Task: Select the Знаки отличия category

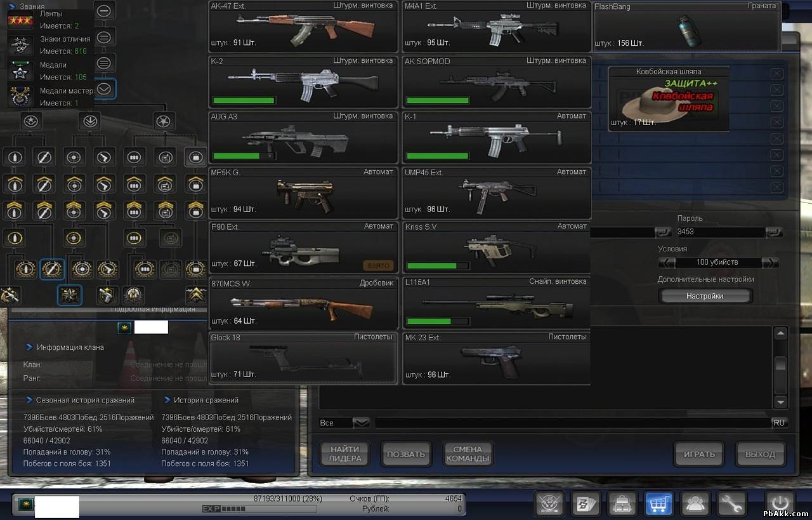Action: [51, 45]
